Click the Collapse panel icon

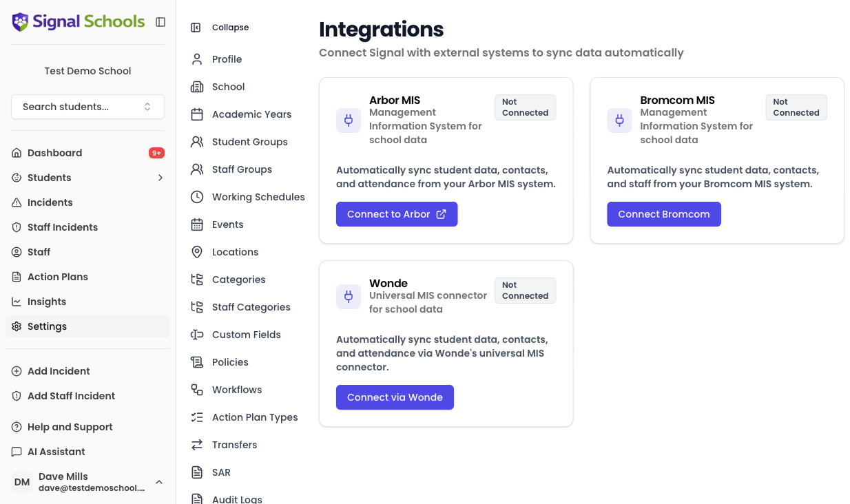pyautogui.click(x=196, y=28)
